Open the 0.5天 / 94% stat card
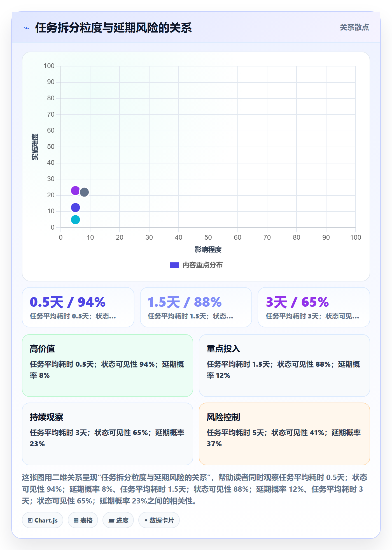The height and width of the screenshot is (550, 392). tap(78, 307)
